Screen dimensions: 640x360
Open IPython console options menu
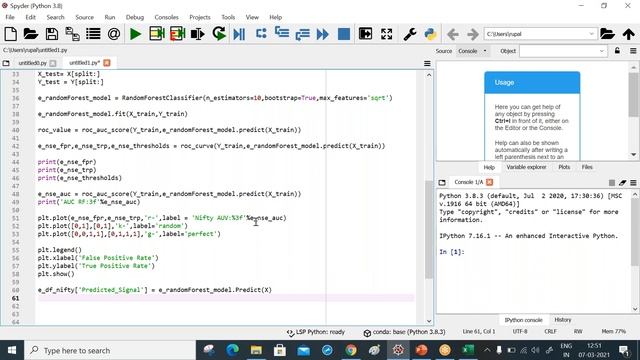tap(633, 182)
